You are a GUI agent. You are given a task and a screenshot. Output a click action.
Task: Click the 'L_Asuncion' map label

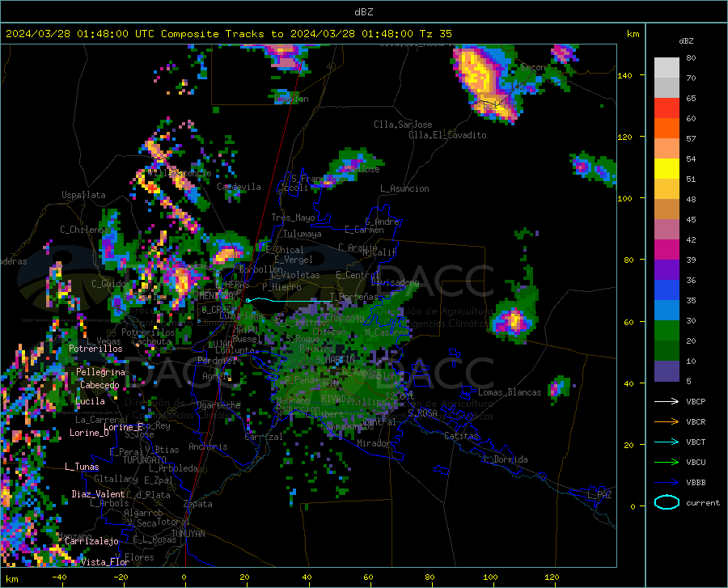click(404, 188)
